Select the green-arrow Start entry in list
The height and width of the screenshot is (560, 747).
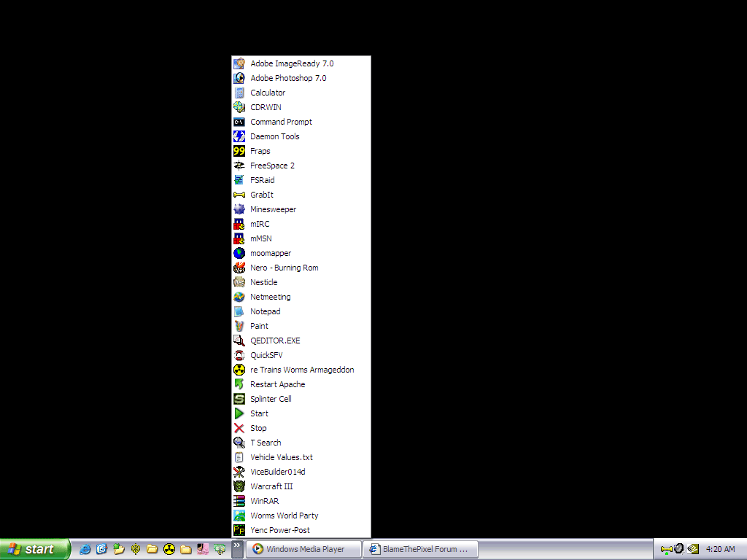click(x=301, y=413)
